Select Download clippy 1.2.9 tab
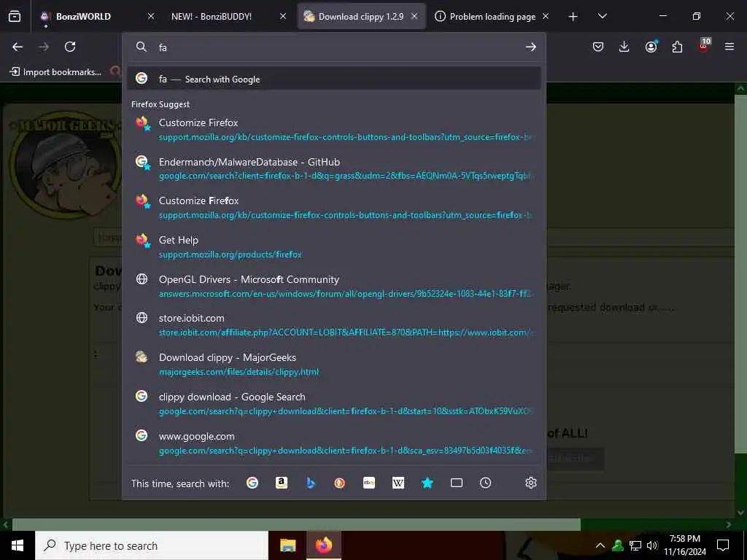Screen dimensions: 747x560 tap(361, 16)
